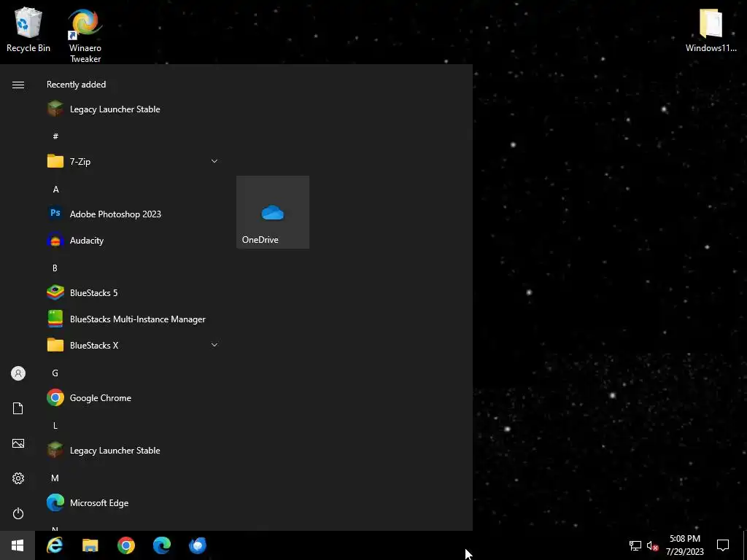747x560 pixels.
Task: Open the Start menu hamburger expand button
Action: pyautogui.click(x=18, y=85)
